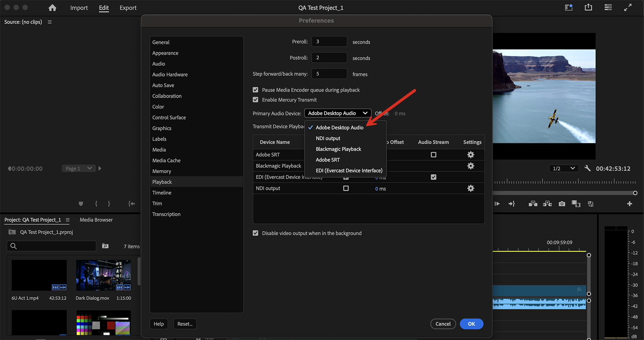Image resolution: width=644 pixels, height=340 pixels.
Task: Click the Source page forward arrow
Action: coord(100,168)
